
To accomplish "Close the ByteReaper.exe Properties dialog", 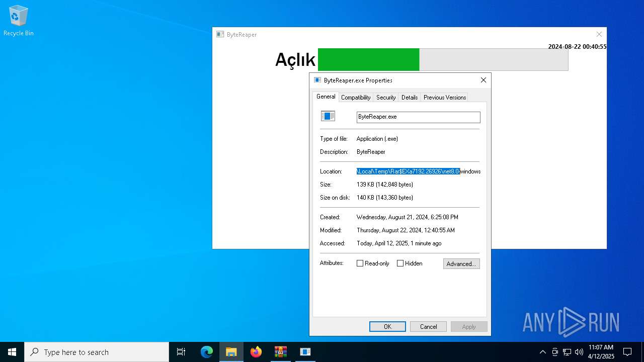I will tap(483, 80).
